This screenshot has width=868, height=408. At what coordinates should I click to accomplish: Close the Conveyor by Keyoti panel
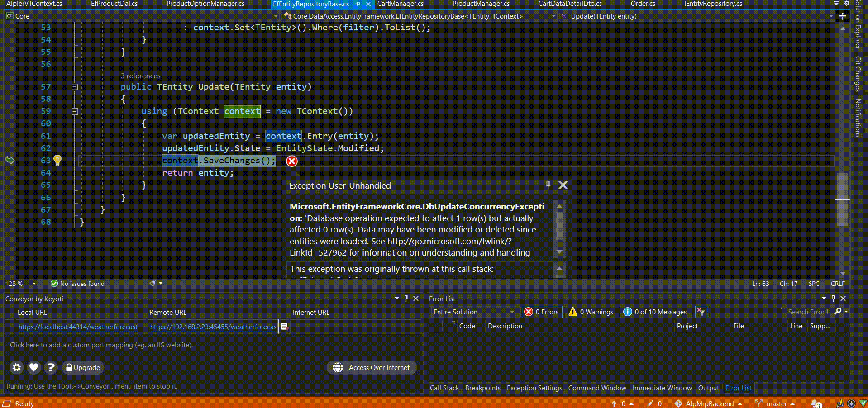click(x=416, y=299)
